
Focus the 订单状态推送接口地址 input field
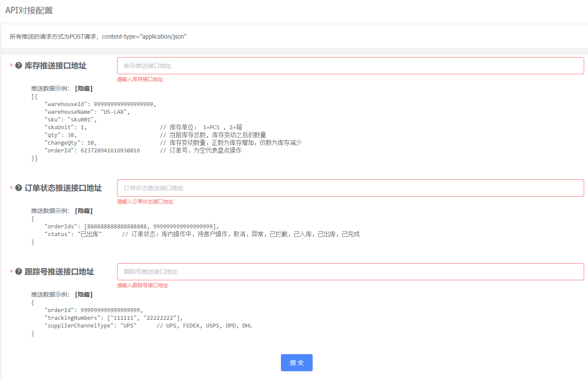coord(350,188)
